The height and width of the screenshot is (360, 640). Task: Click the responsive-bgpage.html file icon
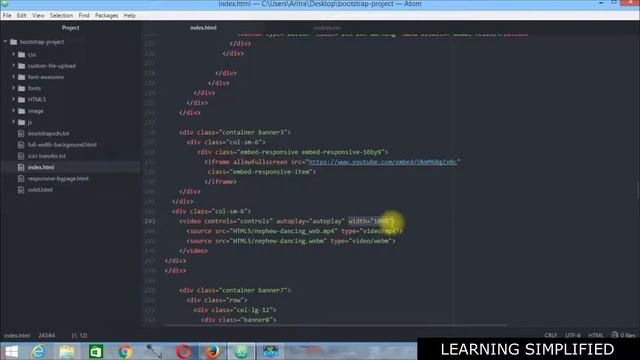21,178
